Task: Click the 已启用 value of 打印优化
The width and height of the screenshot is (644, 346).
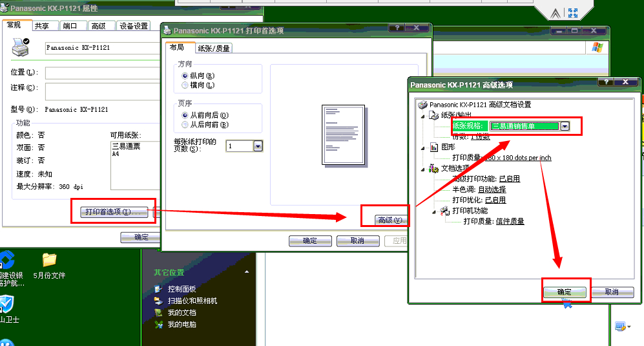Action: coord(495,200)
